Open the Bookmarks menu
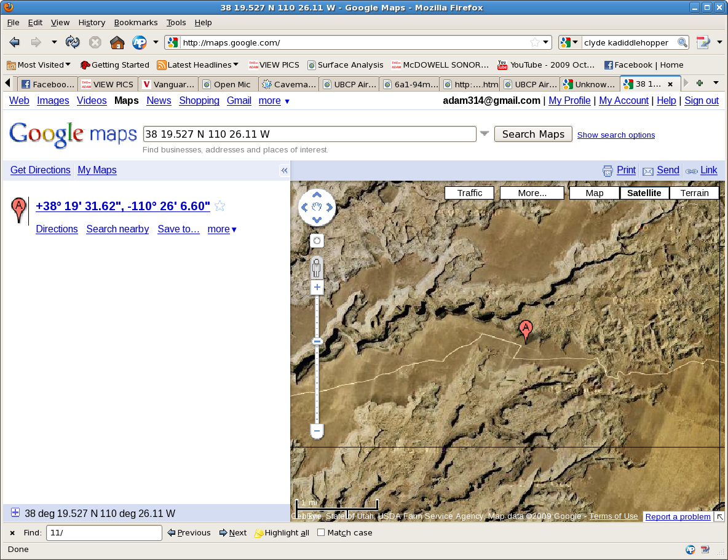The width and height of the screenshot is (728, 560). click(135, 22)
